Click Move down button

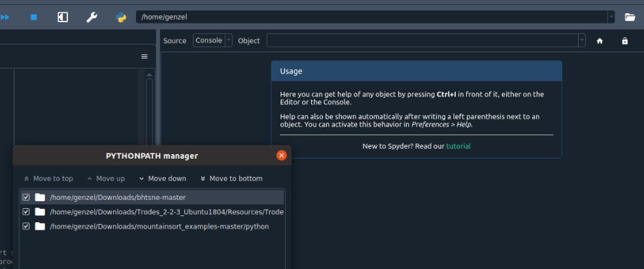[163, 178]
